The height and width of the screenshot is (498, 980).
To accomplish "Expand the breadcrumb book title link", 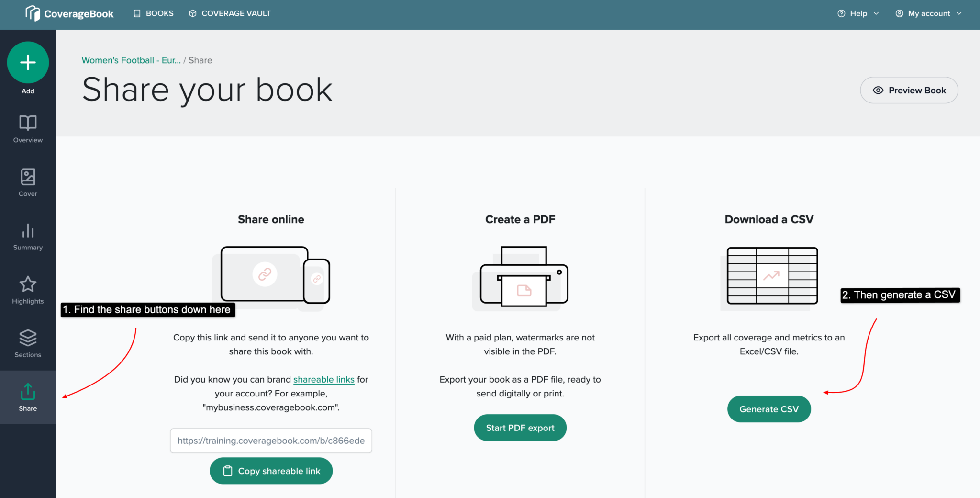I will [x=131, y=60].
